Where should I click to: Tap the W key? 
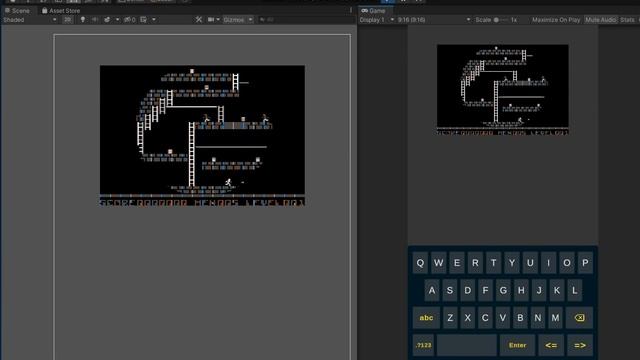pyautogui.click(x=438, y=263)
